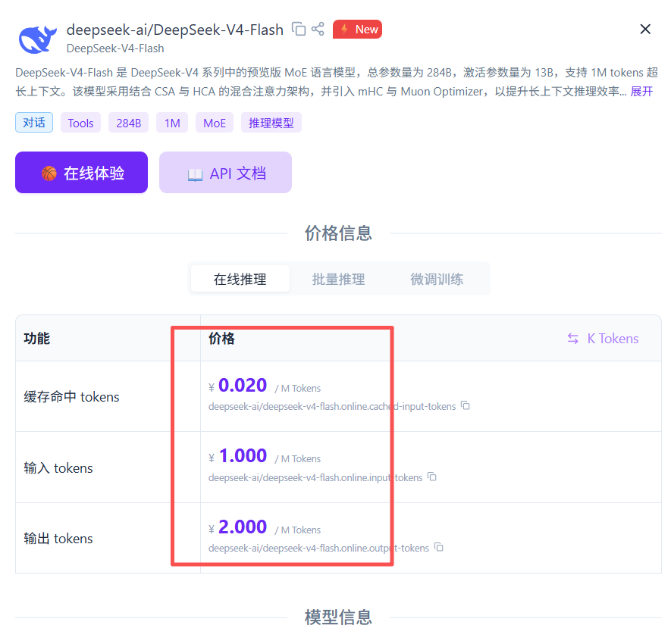671x644 pixels.
Task: Click the DeepSeek whale logo
Action: click(37, 39)
